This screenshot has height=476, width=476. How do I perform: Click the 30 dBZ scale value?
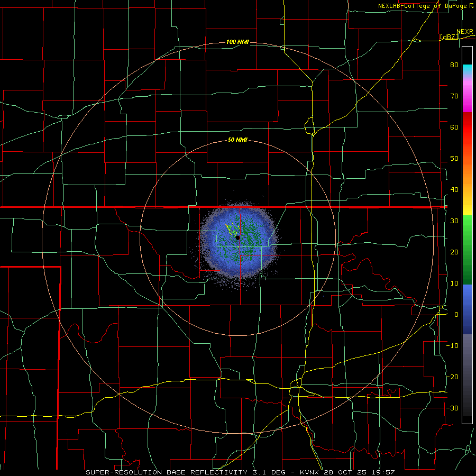454,221
